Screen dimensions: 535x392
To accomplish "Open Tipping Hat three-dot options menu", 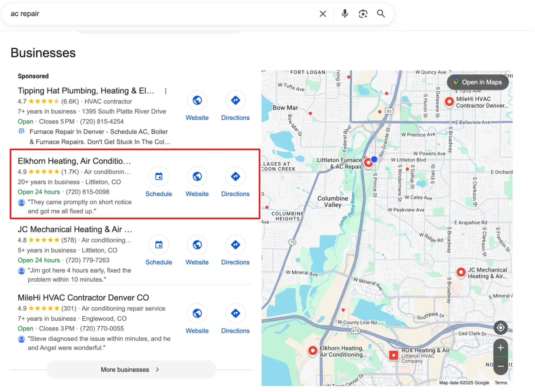I will tap(166, 91).
